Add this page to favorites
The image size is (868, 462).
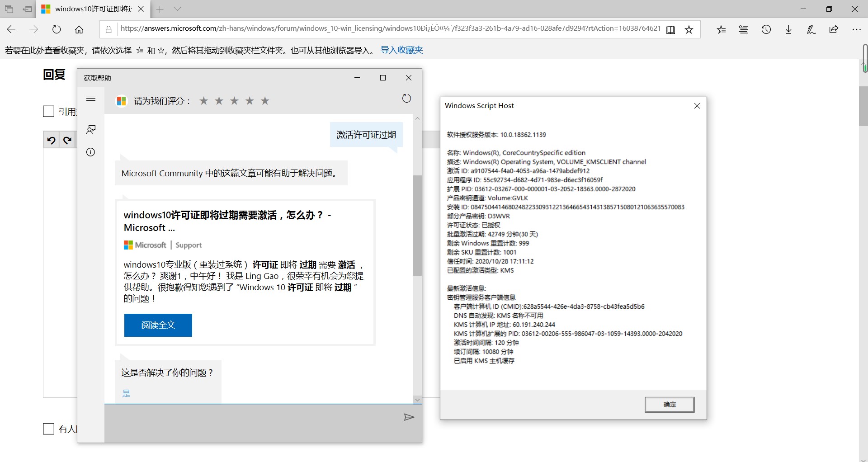689,29
